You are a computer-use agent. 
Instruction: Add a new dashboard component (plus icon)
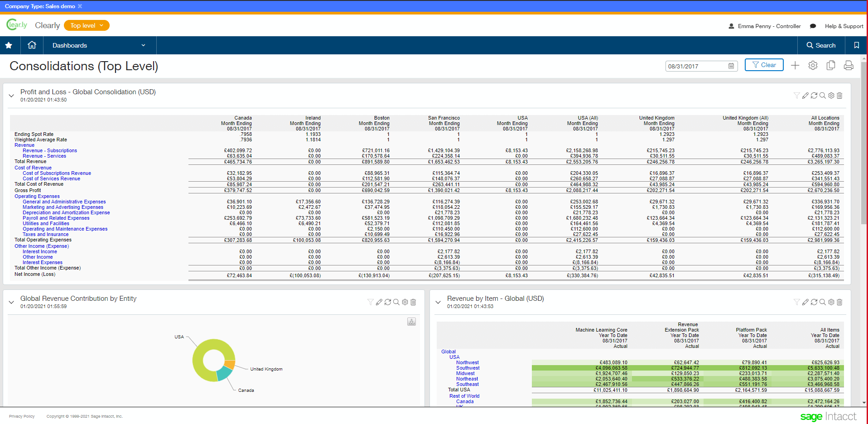coord(795,66)
